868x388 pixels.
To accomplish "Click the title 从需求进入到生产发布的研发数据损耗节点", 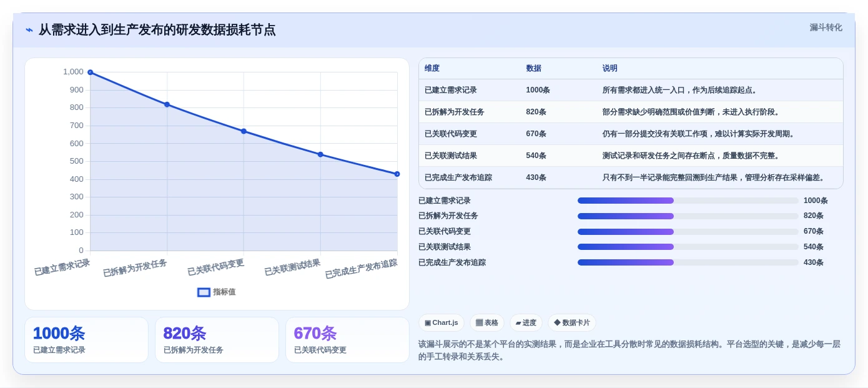I will pos(157,30).
